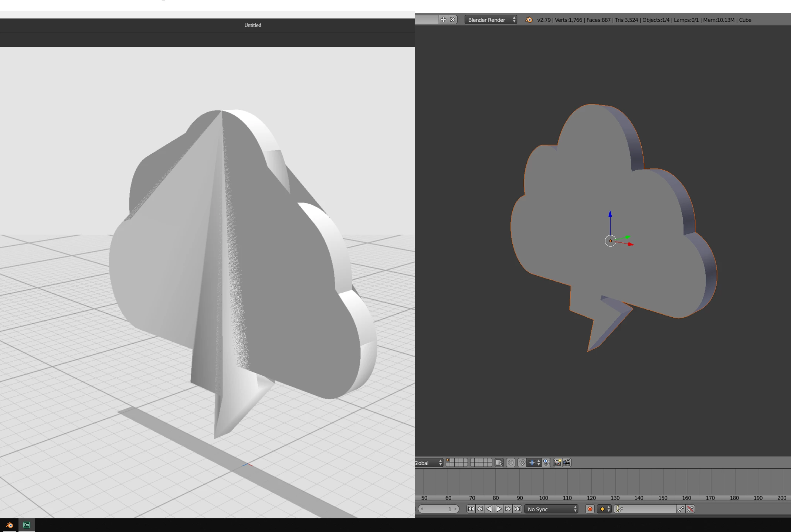Toggle automatic keyframe record button
791x532 pixels.
click(590, 509)
